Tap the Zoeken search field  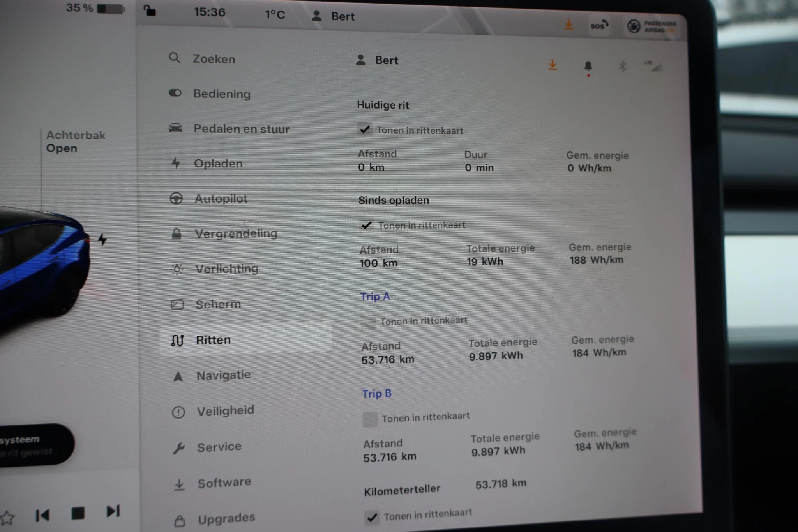(214, 59)
